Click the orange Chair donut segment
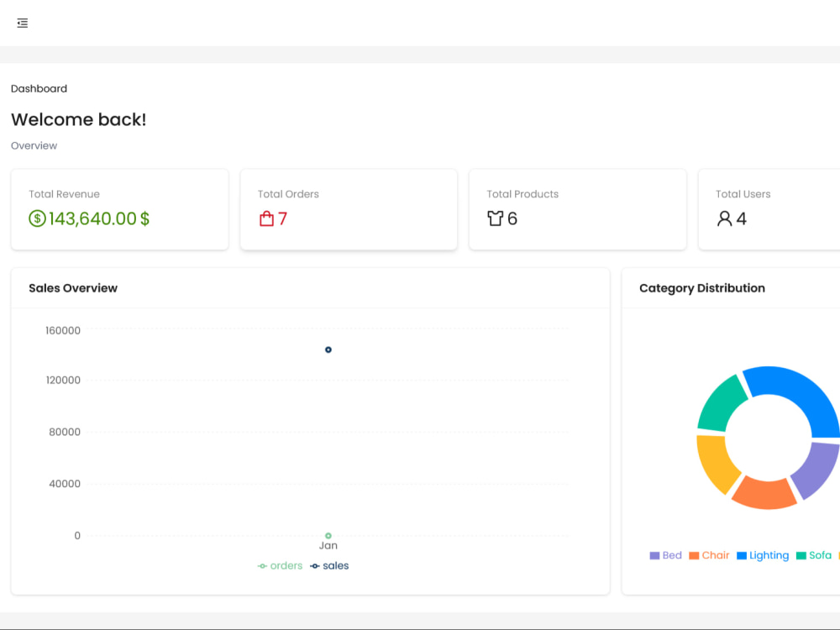 click(764, 493)
